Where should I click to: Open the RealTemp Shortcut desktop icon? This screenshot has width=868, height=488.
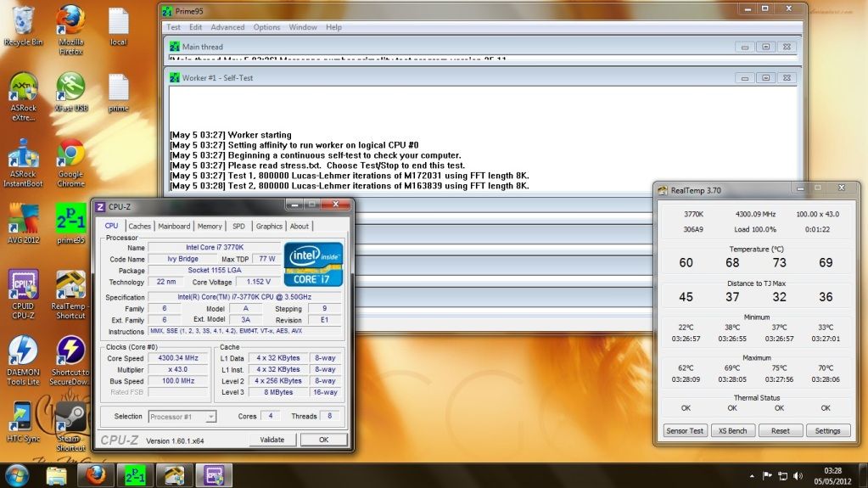[x=70, y=294]
